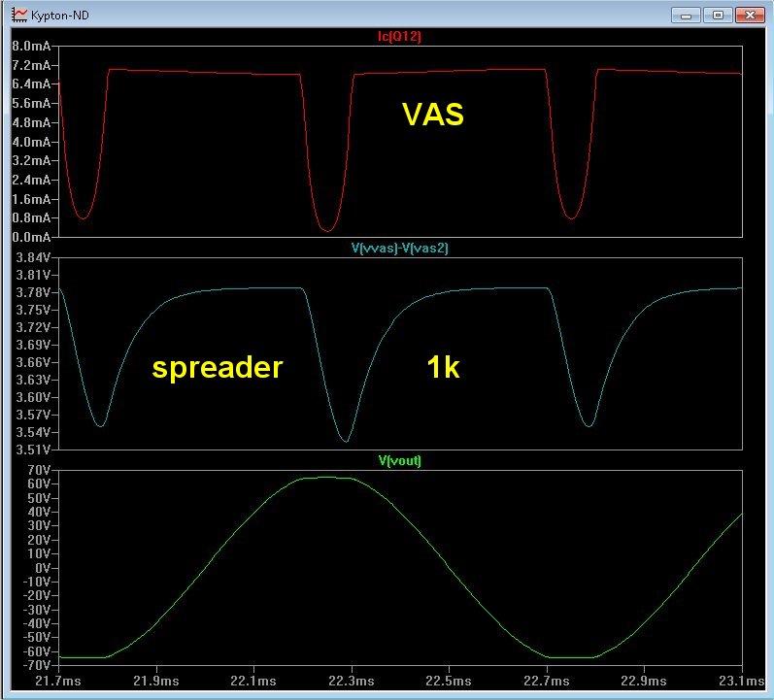Click the 22.9ms time axis label
This screenshot has width=774, height=700.
click(644, 682)
